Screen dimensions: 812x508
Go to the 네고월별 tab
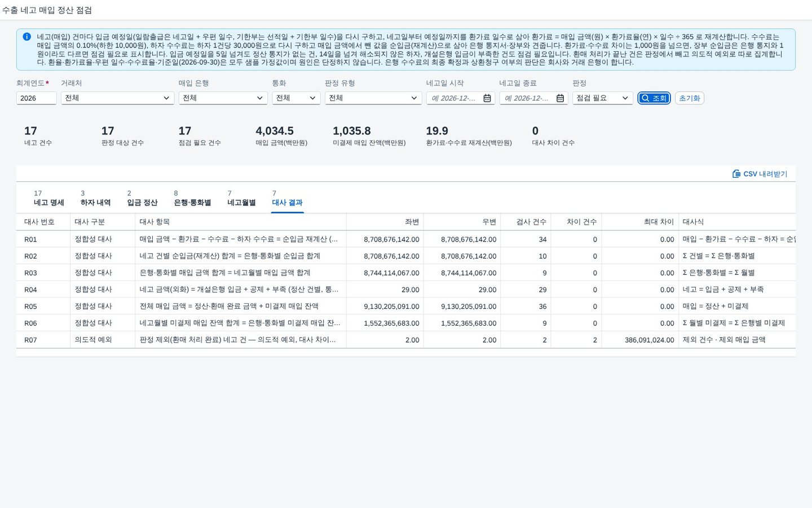pyautogui.click(x=241, y=198)
